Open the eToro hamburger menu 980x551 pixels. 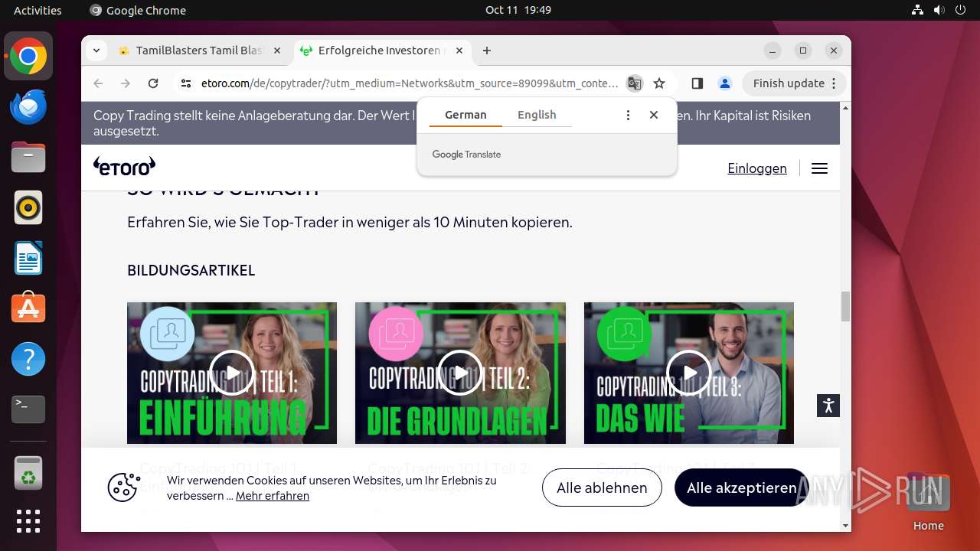click(819, 168)
